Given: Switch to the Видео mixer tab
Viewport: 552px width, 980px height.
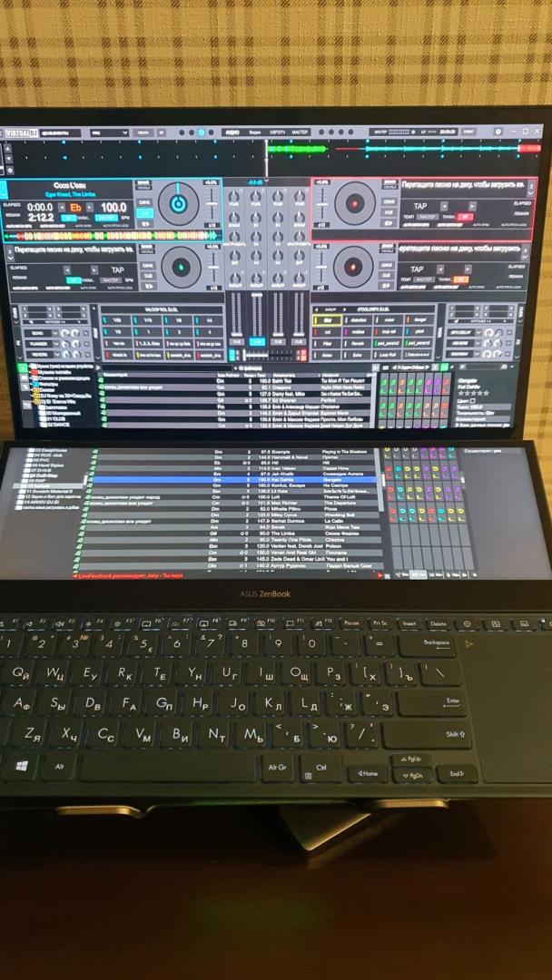Looking at the screenshot, I should (255, 132).
